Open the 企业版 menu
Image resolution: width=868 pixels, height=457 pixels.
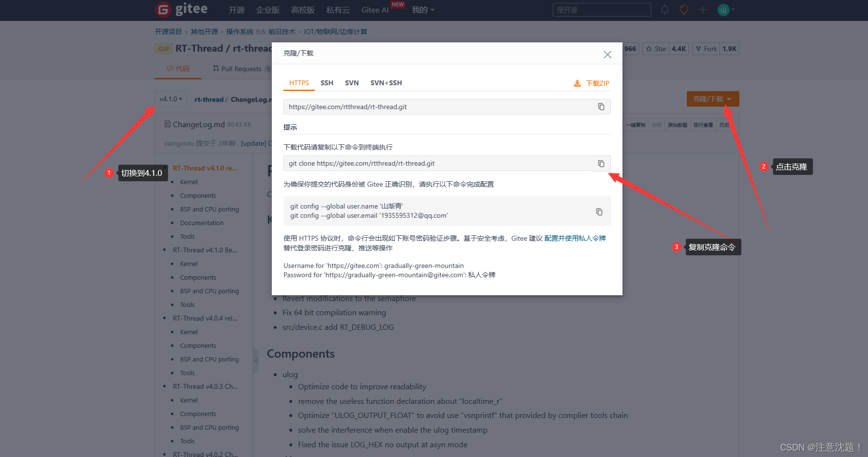268,10
